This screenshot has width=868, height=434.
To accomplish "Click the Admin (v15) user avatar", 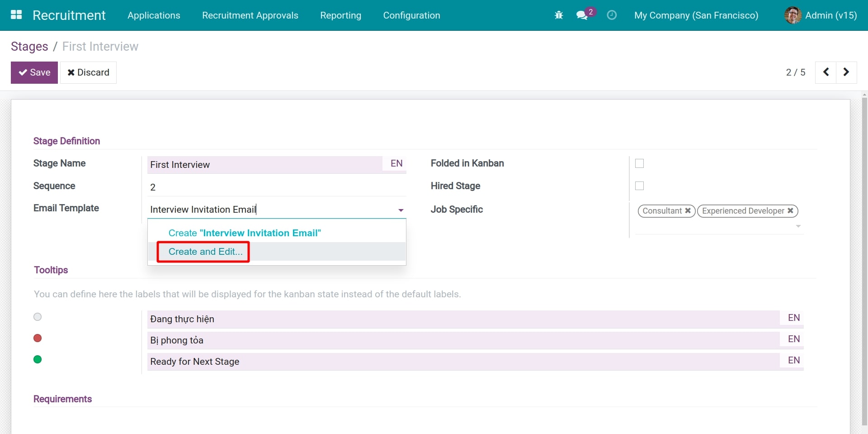I will [793, 15].
